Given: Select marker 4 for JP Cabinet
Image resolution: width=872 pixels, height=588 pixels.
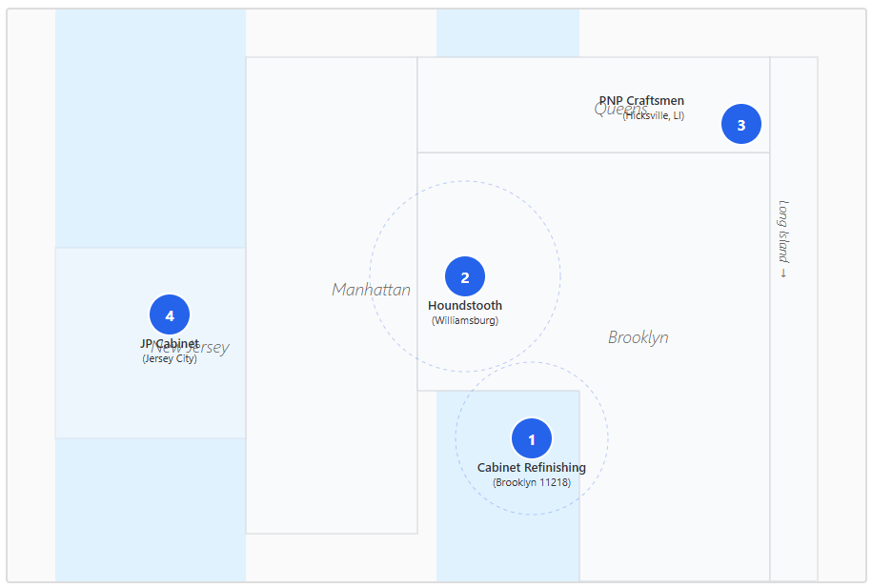Looking at the screenshot, I should pyautogui.click(x=170, y=314).
